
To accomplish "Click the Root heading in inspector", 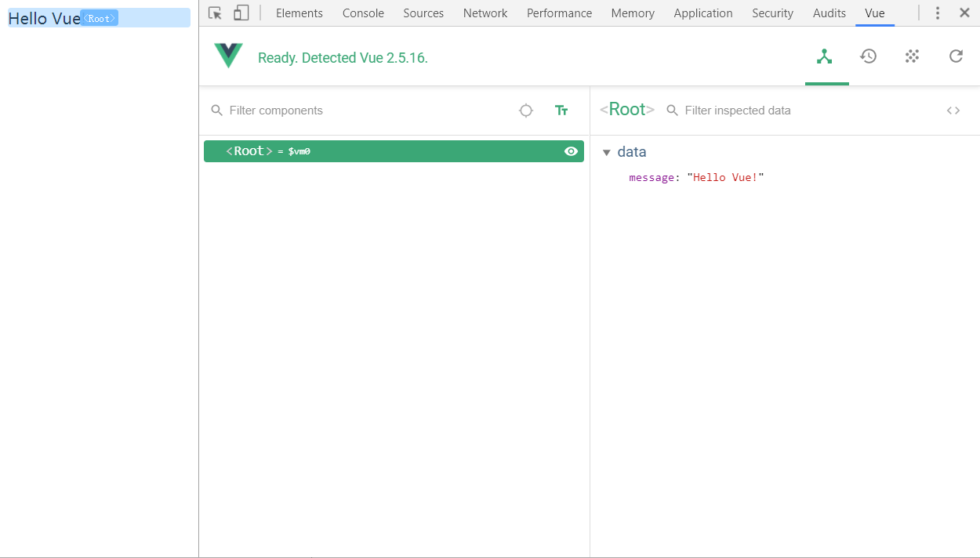I will [627, 110].
